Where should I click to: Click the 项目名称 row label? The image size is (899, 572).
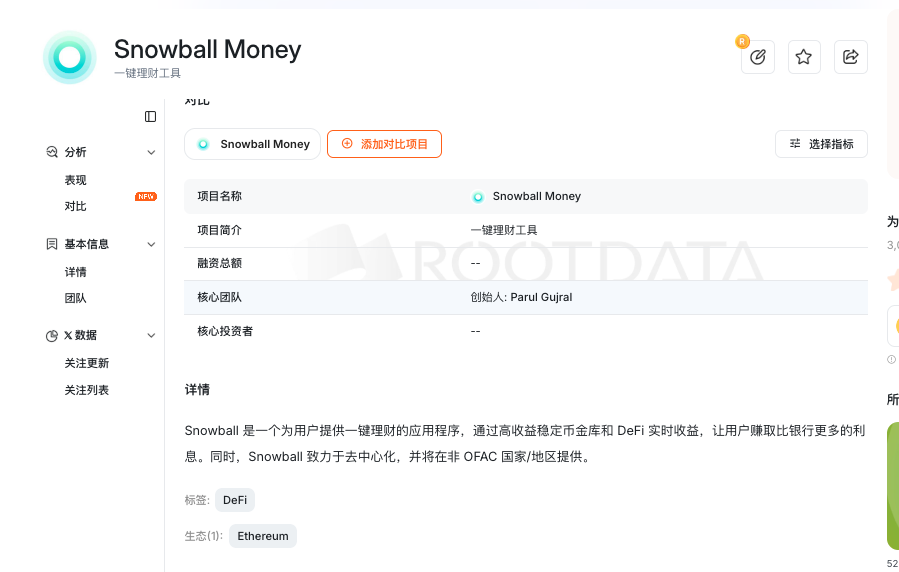point(220,196)
